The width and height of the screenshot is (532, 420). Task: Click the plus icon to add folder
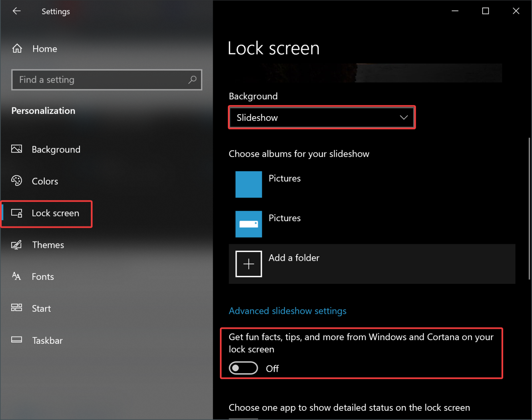(249, 264)
